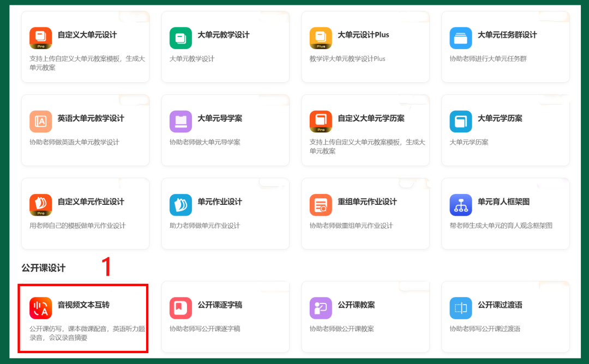Screen dimensions: 589x364
Task: Click the purple 公开课教案 people icon
Action: tap(321, 308)
